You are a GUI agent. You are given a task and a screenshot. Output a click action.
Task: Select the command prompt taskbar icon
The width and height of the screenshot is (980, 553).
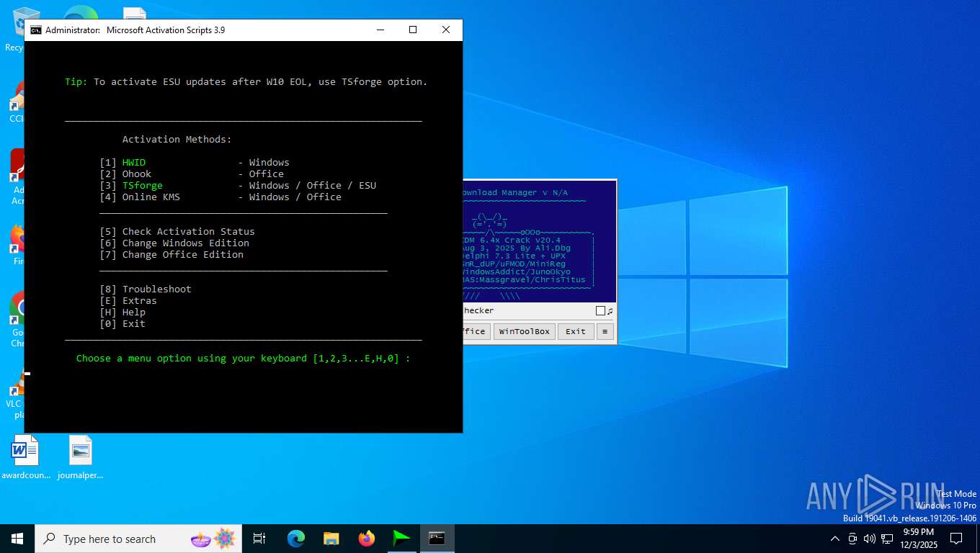tap(437, 539)
